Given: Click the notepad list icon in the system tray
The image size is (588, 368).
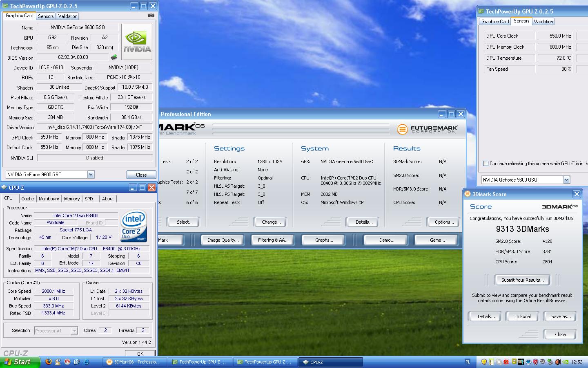Looking at the screenshot, I should coord(492,362).
